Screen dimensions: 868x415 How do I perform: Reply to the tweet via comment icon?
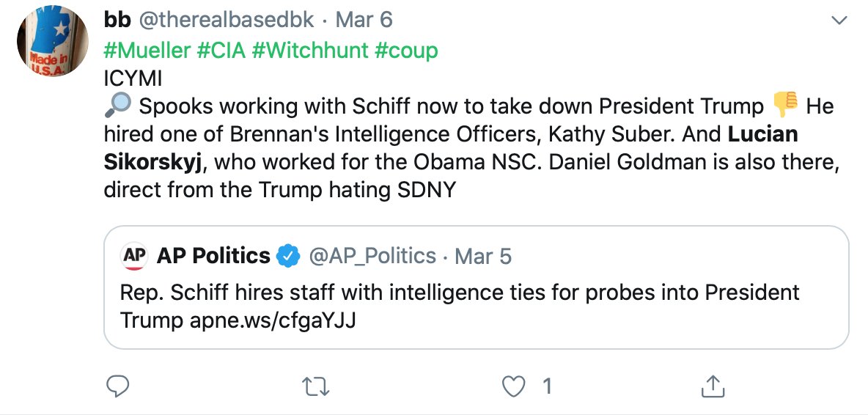pyautogui.click(x=118, y=386)
